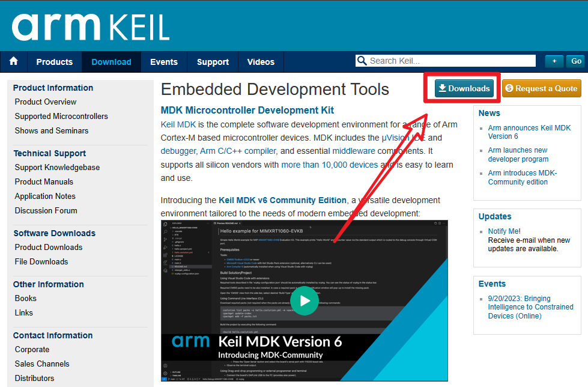Open the Keil MDK Version 6 video thumbnail

click(x=305, y=300)
